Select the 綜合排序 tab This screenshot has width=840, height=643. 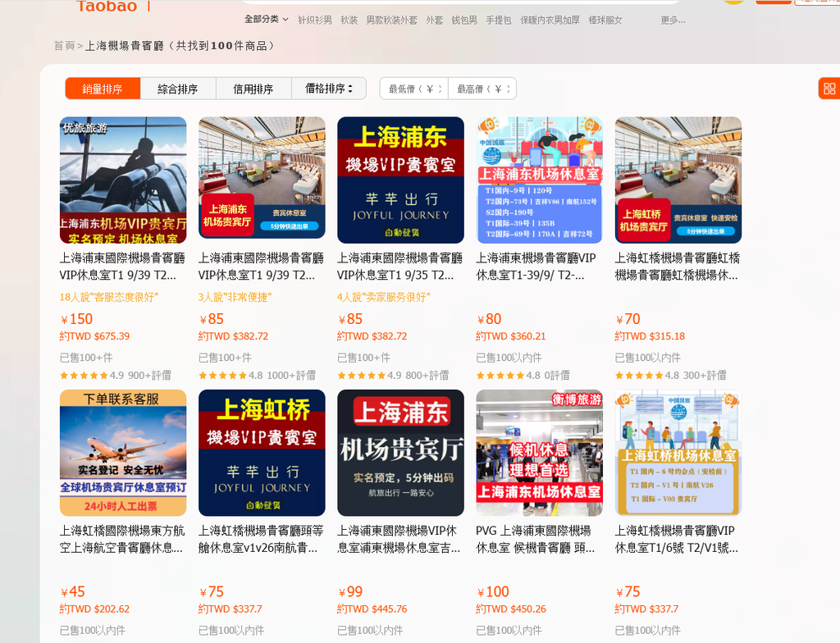click(x=178, y=89)
